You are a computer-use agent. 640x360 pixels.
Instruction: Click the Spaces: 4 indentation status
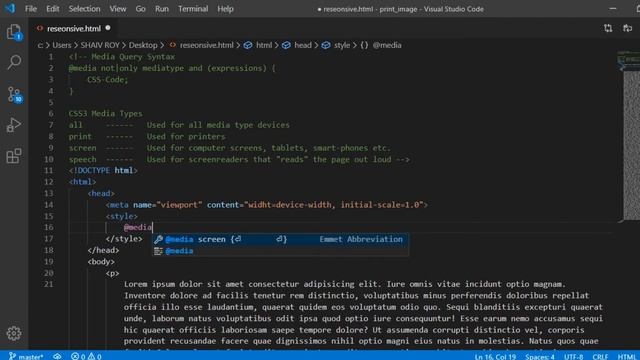[540, 356]
